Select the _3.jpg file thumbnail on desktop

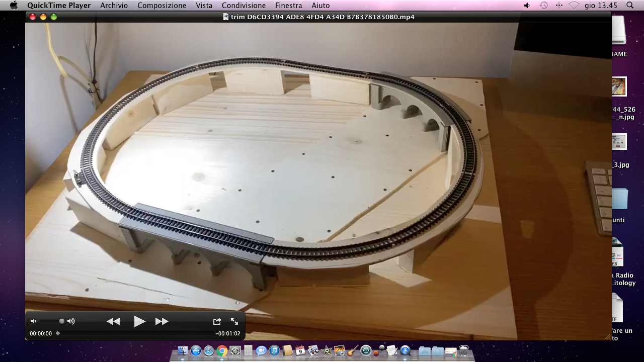[619, 142]
